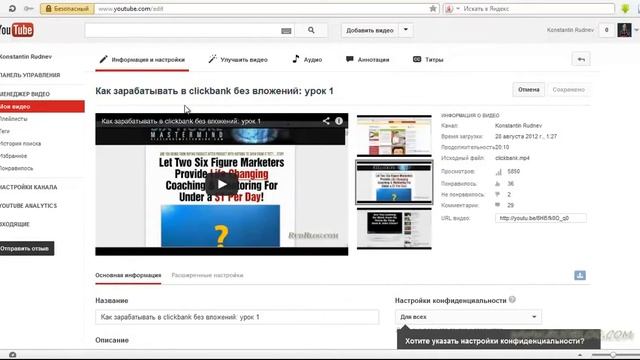
Task: Open Информация и настройки tab
Action: (x=142, y=60)
